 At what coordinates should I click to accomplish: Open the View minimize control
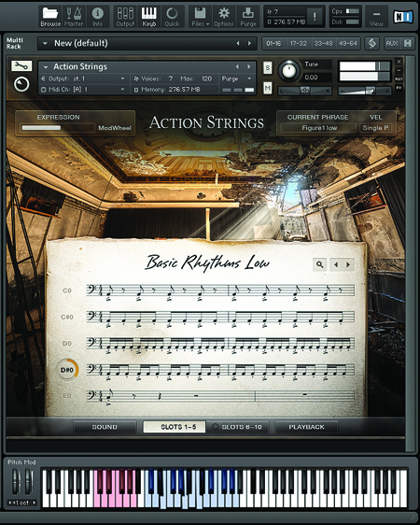click(x=376, y=17)
